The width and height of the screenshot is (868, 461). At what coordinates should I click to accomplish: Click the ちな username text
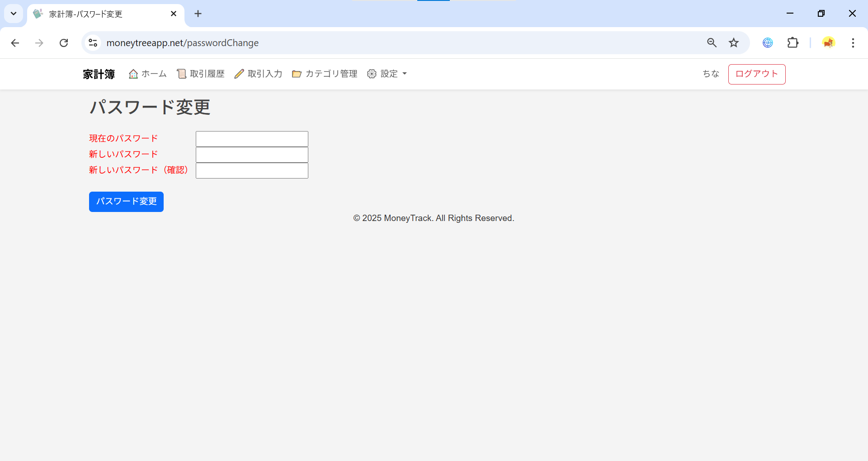tap(711, 74)
